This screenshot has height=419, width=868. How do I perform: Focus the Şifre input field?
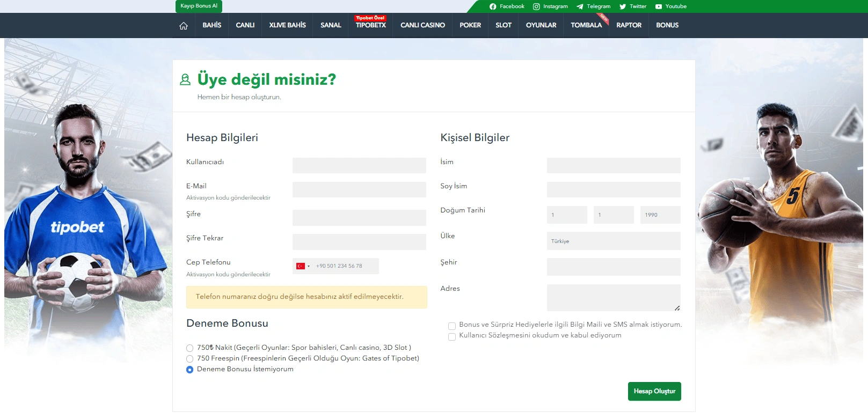[x=359, y=218]
